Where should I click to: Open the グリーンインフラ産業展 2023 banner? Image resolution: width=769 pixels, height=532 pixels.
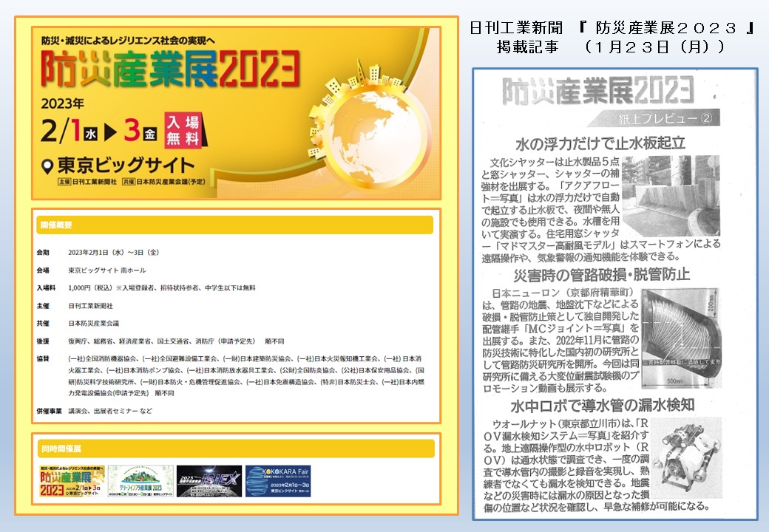(x=140, y=481)
